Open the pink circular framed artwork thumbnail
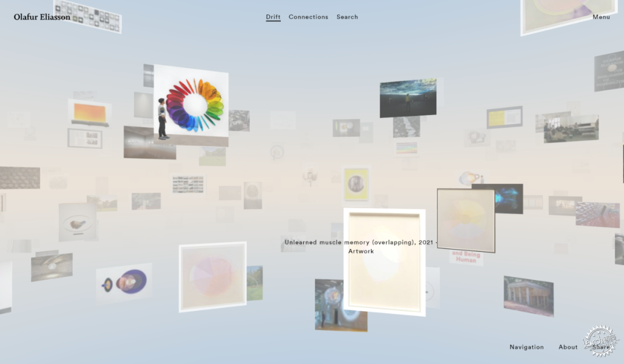 coord(213,277)
